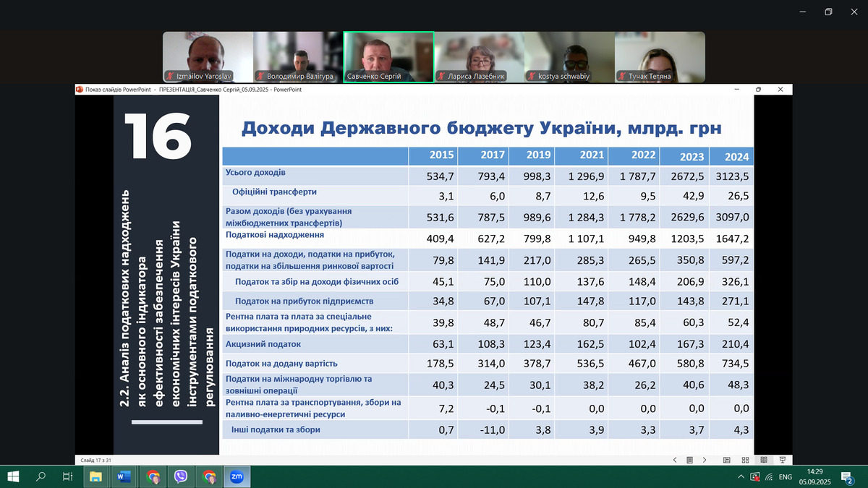Click the slide counter 'Слайд 17 з 31'
Viewport: 868px width, 488px height.
(95, 460)
